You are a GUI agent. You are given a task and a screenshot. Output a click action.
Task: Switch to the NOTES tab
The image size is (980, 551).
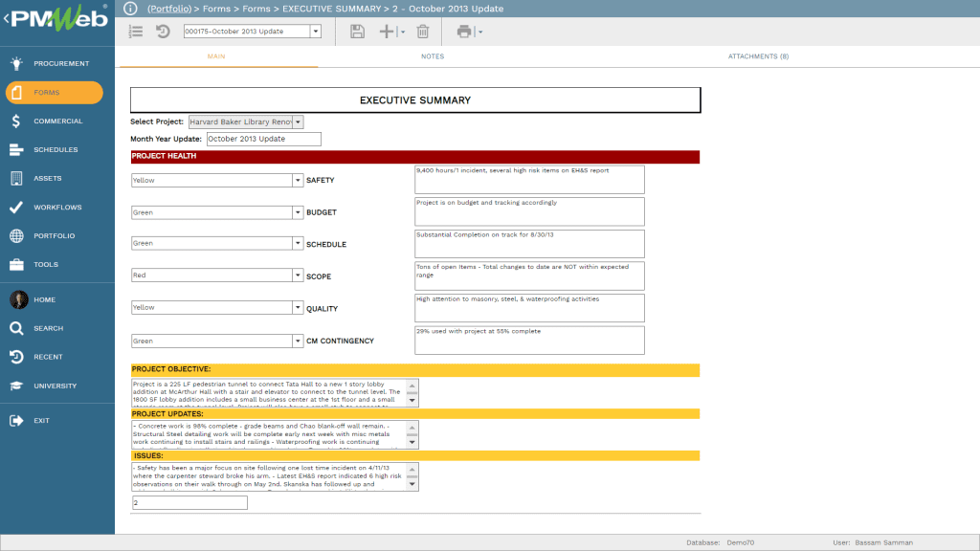pyautogui.click(x=433, y=56)
